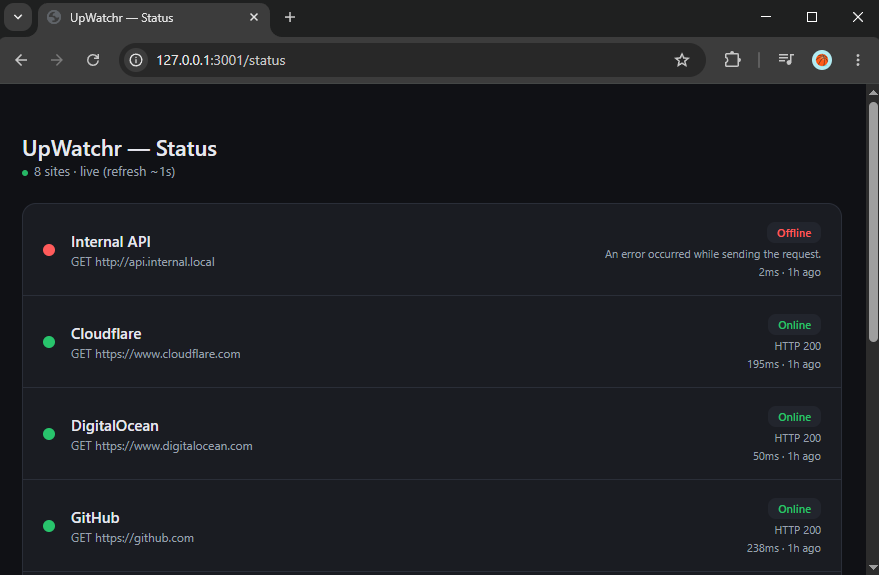Close the UpWatchr — Status tab
Screen dimensions: 879x575
[x=254, y=17]
